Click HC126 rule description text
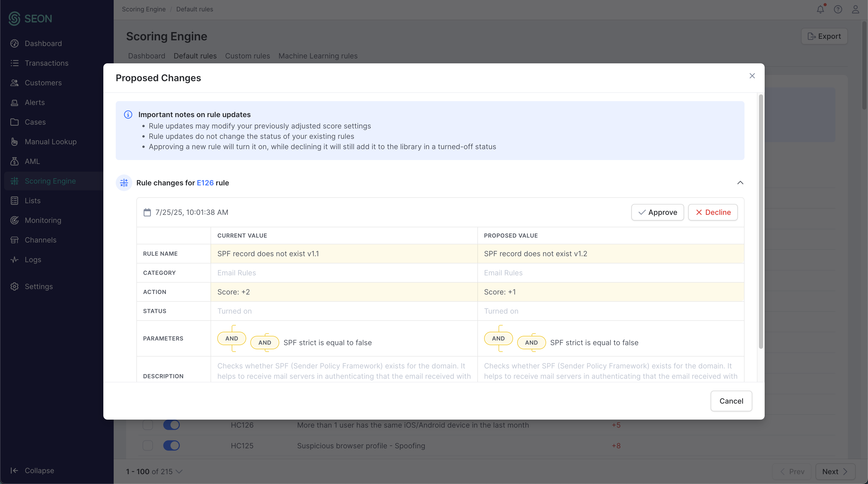 coord(413,425)
